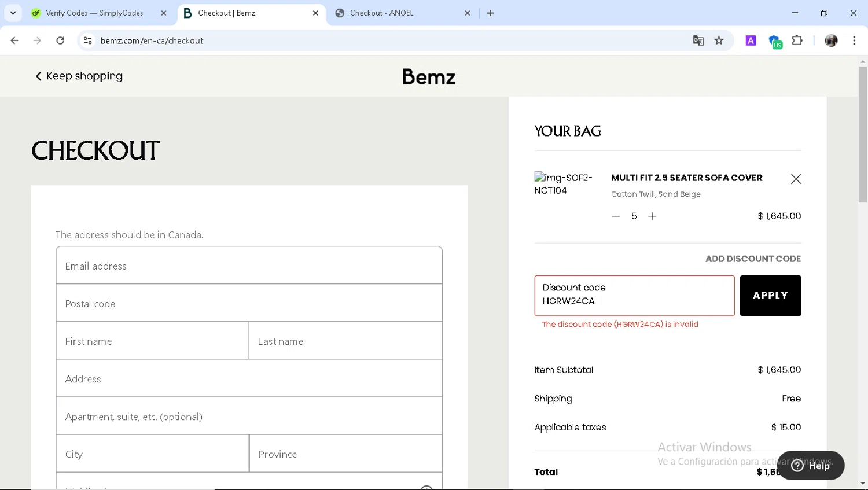The image size is (868, 490).
Task: Close the Checkout ANOEL tab
Action: click(468, 13)
